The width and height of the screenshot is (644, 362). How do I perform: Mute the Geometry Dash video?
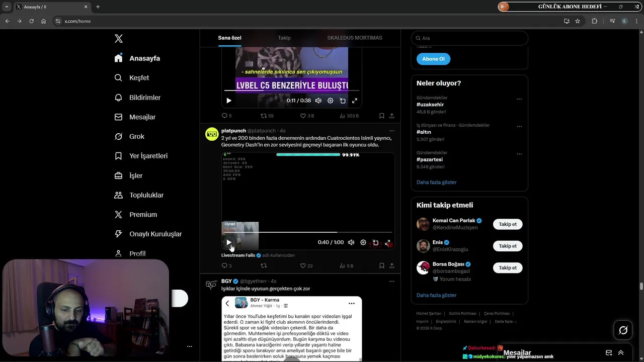(x=351, y=242)
